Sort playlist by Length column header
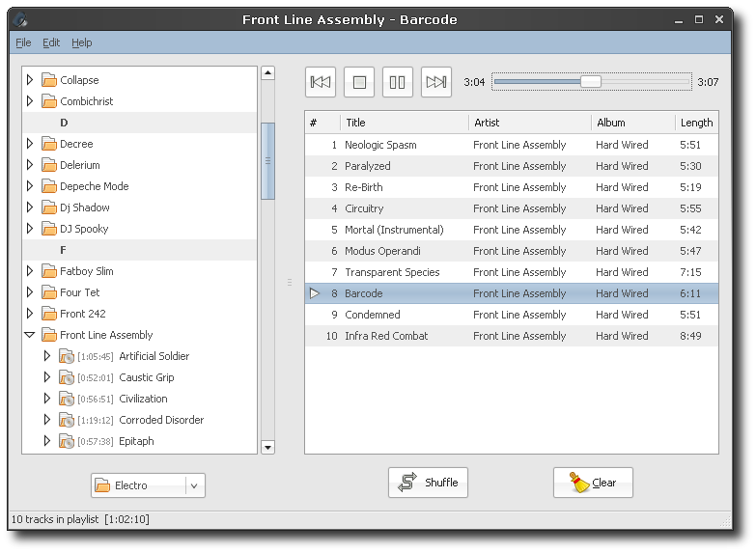 click(697, 123)
